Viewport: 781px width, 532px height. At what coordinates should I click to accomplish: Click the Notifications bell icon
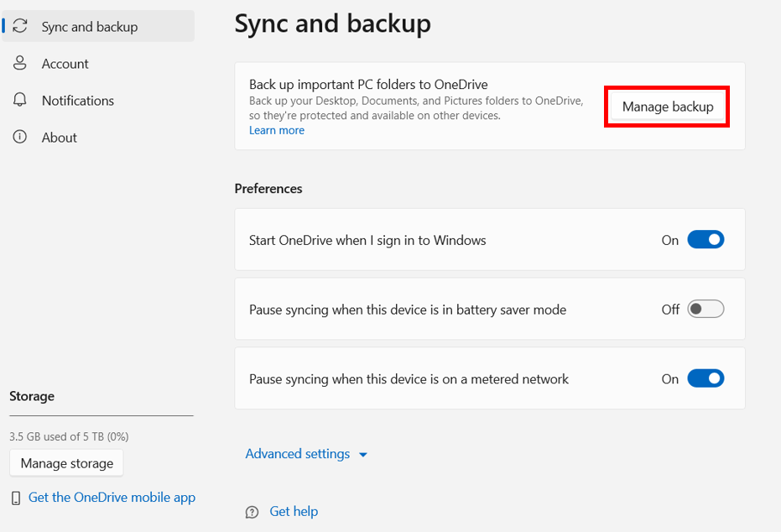pos(21,101)
